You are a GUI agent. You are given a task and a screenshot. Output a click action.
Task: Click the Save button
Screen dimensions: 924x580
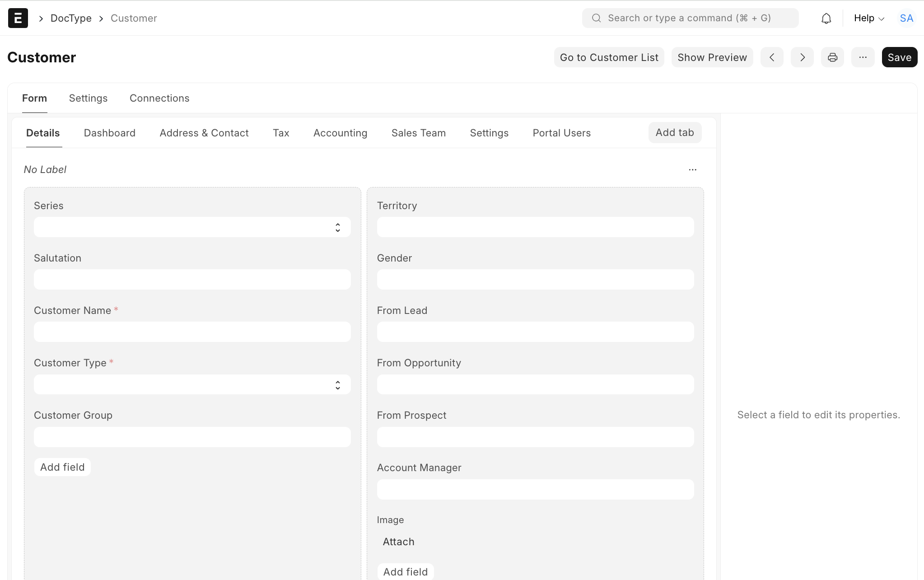899,57
